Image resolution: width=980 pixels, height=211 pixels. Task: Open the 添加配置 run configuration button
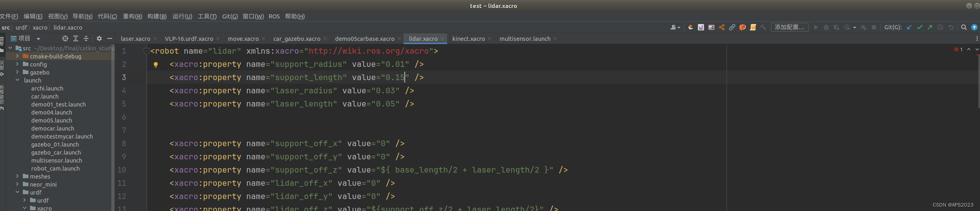tap(789, 27)
